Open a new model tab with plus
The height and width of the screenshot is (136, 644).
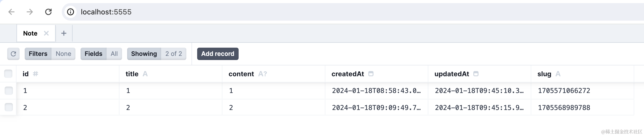[x=64, y=33]
